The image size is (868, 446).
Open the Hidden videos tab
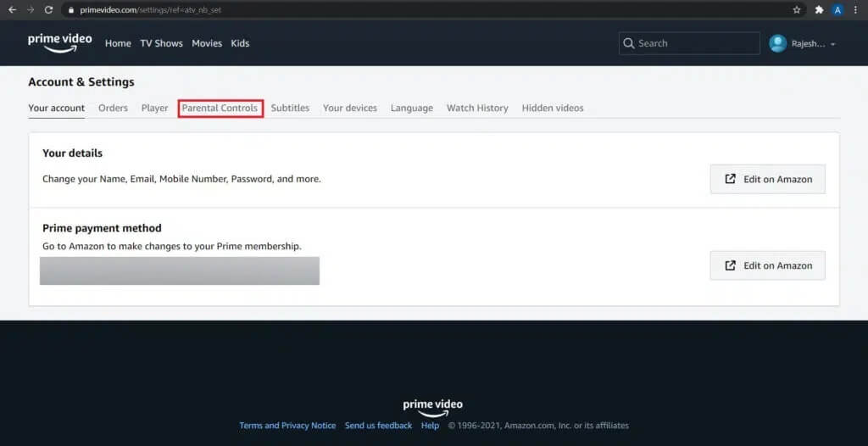pos(553,108)
